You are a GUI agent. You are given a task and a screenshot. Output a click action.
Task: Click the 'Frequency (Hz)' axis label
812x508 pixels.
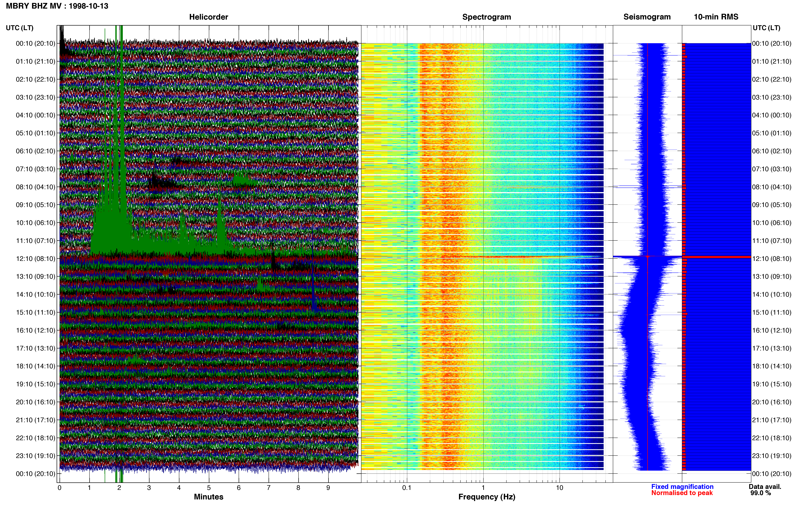(487, 497)
